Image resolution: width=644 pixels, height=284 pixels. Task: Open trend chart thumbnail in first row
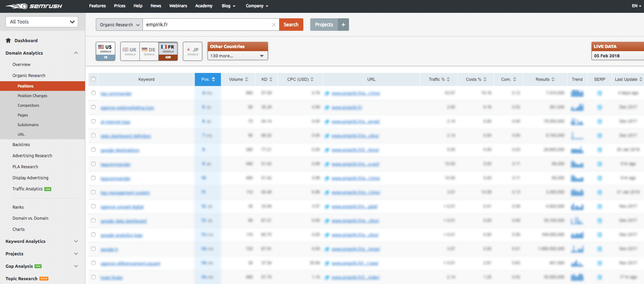tap(577, 93)
